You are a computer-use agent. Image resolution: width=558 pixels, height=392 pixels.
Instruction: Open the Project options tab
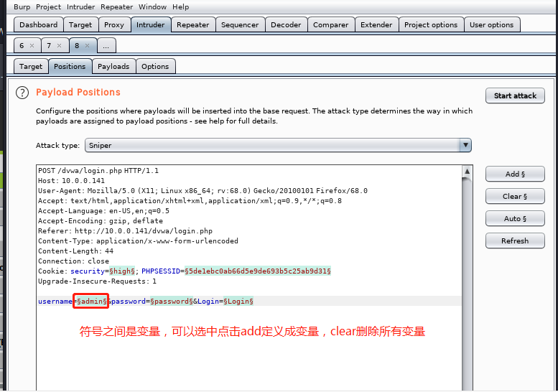(431, 24)
